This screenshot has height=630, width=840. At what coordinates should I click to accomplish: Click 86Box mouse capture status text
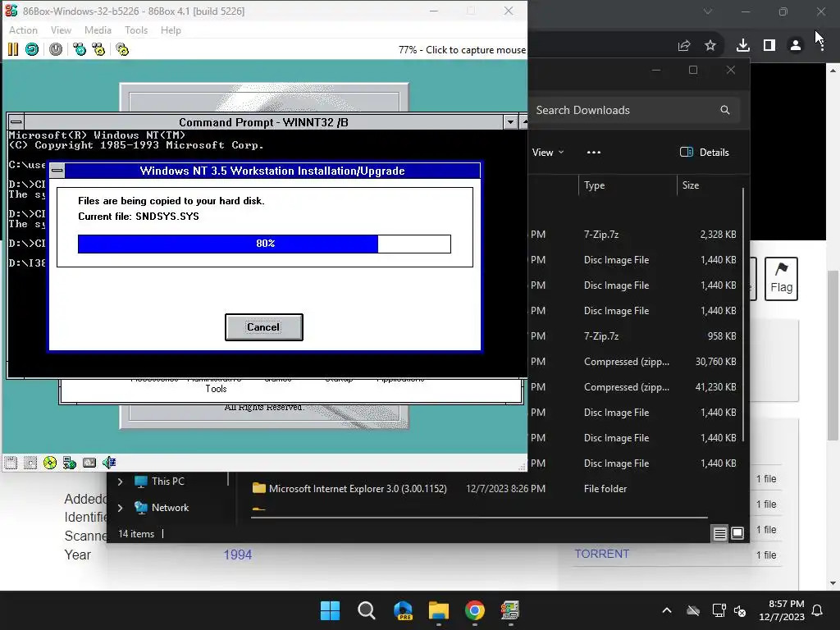[462, 50]
